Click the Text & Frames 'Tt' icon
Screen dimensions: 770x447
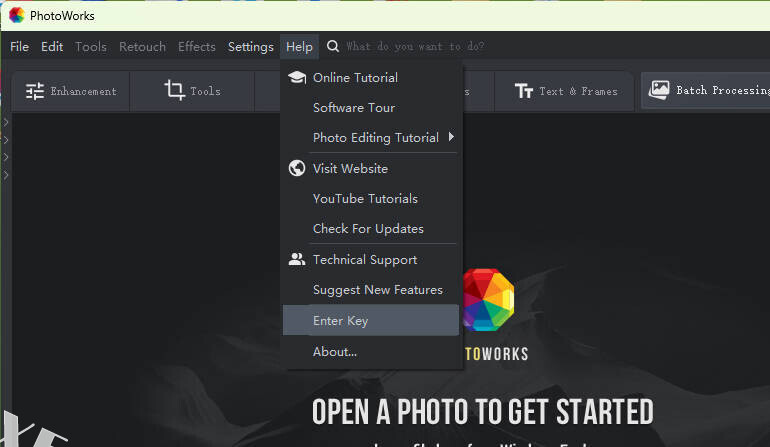(524, 91)
